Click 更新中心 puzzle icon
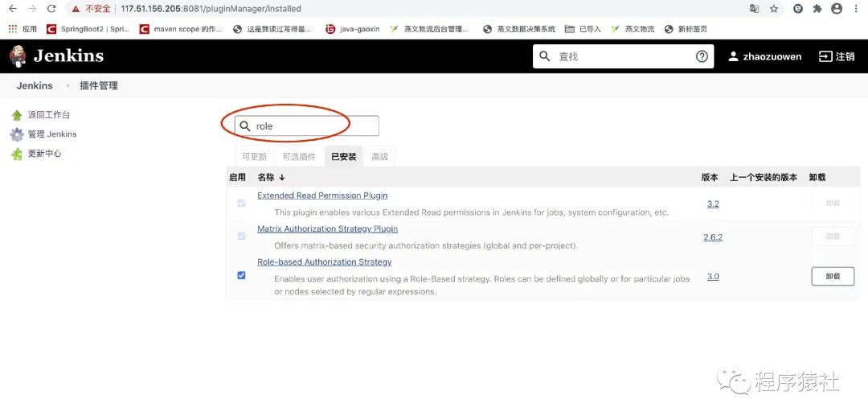 point(17,154)
